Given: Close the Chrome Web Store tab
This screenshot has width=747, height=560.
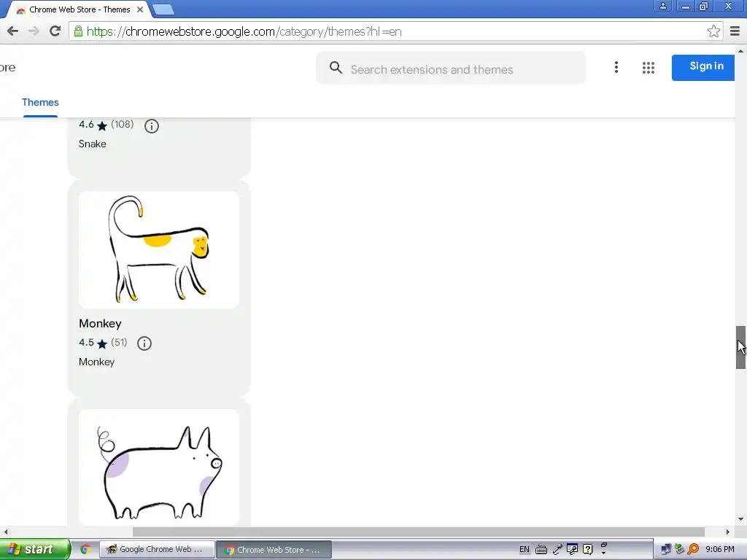Looking at the screenshot, I should [x=140, y=9].
